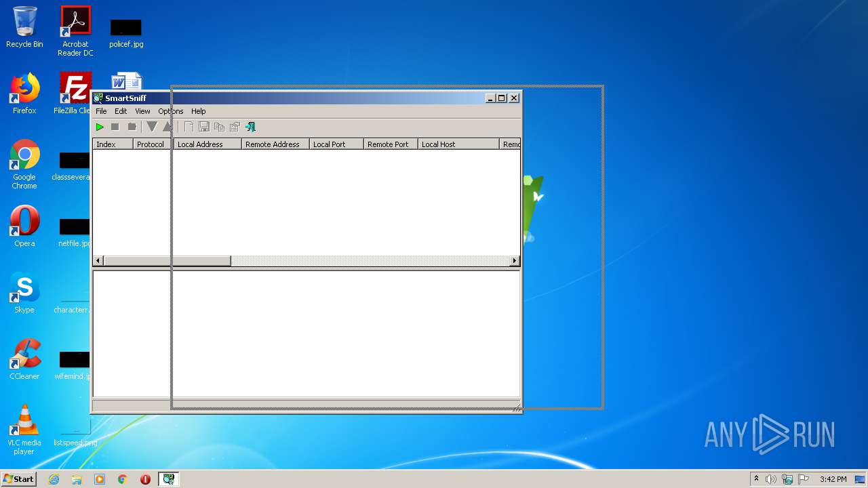Select the listspeed.png desktop file

point(75,432)
